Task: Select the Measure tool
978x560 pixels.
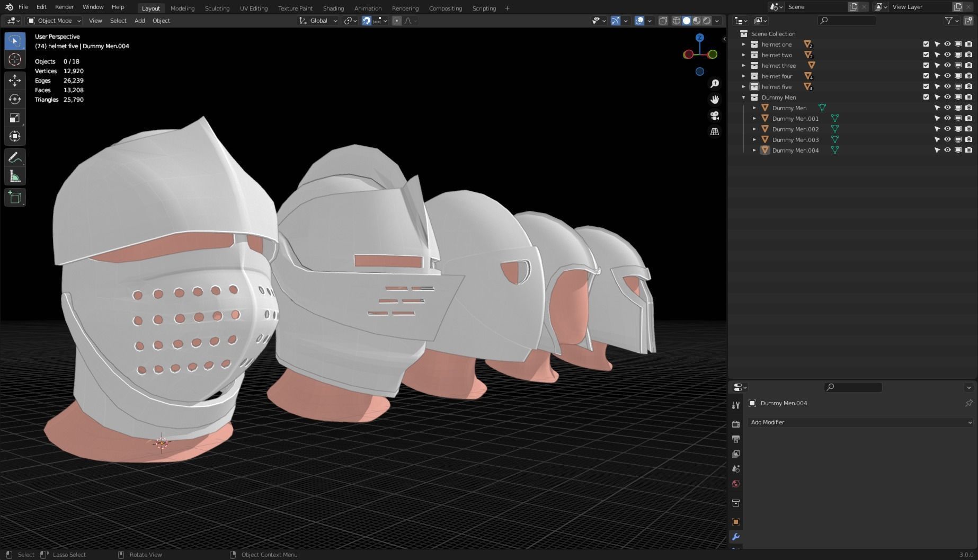Action: (15, 176)
